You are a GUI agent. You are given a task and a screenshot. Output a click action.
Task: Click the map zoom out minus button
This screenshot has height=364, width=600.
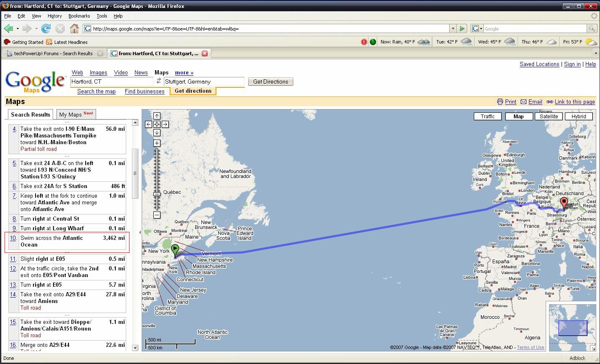tap(157, 215)
